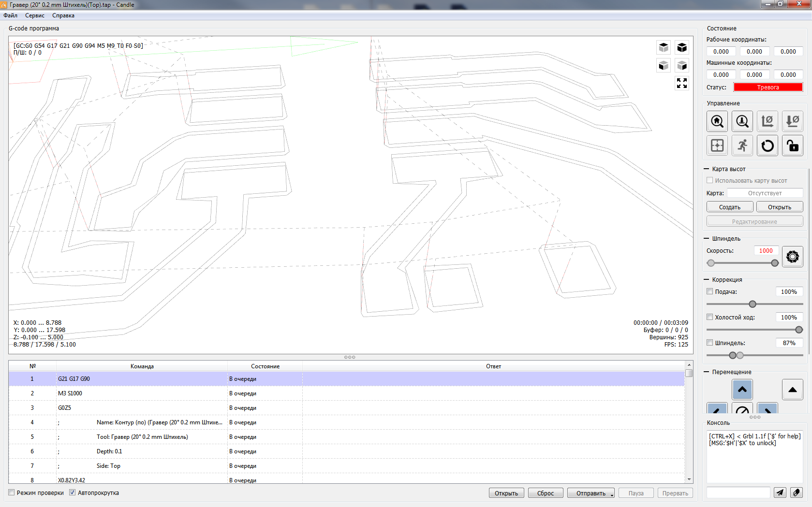
Task: Stop jogging with the circle-slash button
Action: click(742, 408)
